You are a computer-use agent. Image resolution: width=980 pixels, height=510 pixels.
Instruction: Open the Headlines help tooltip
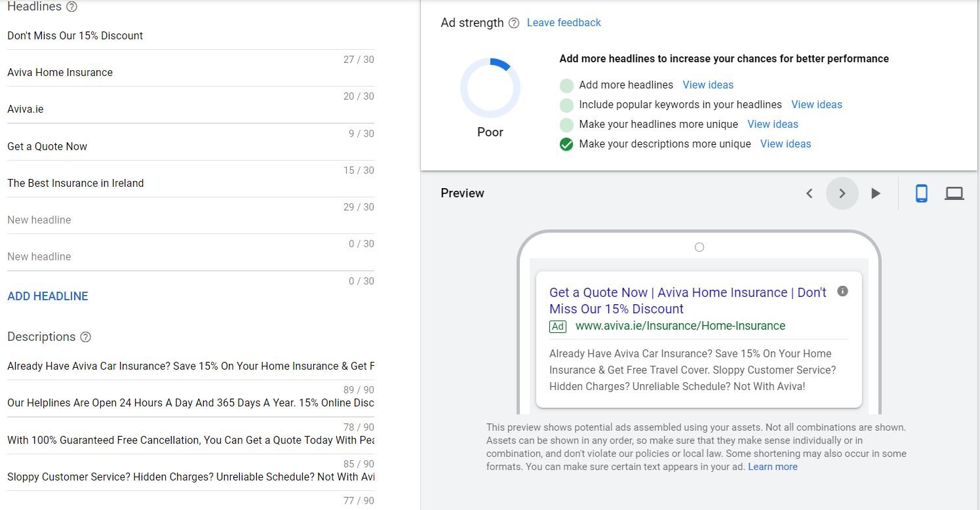(72, 7)
